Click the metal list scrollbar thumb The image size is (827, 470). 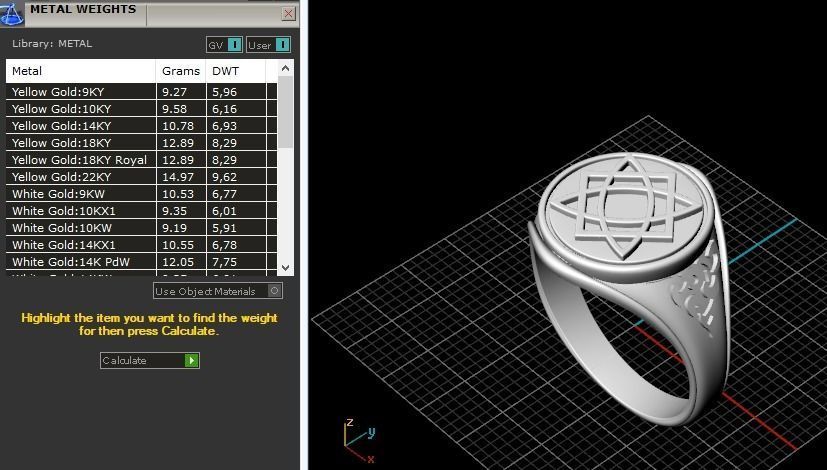285,112
